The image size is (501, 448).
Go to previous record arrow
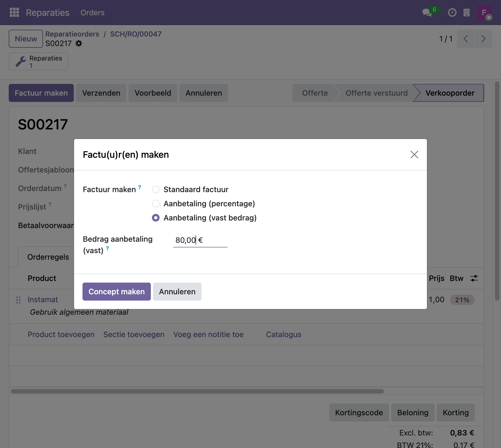point(466,39)
